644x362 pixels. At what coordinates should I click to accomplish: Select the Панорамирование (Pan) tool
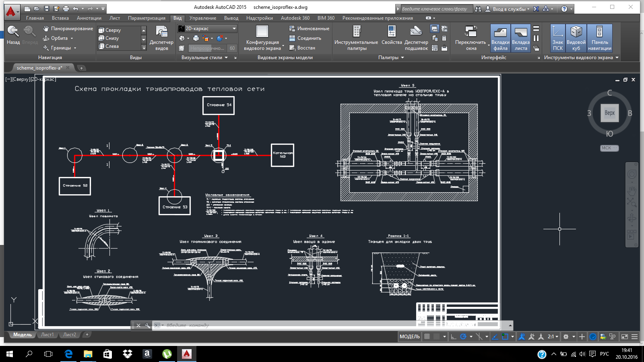pos(68,29)
